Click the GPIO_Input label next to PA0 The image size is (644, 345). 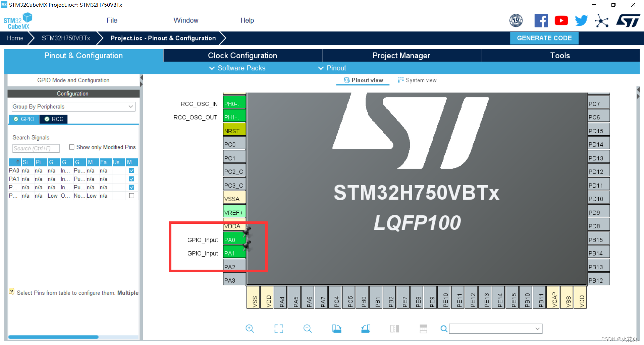203,240
